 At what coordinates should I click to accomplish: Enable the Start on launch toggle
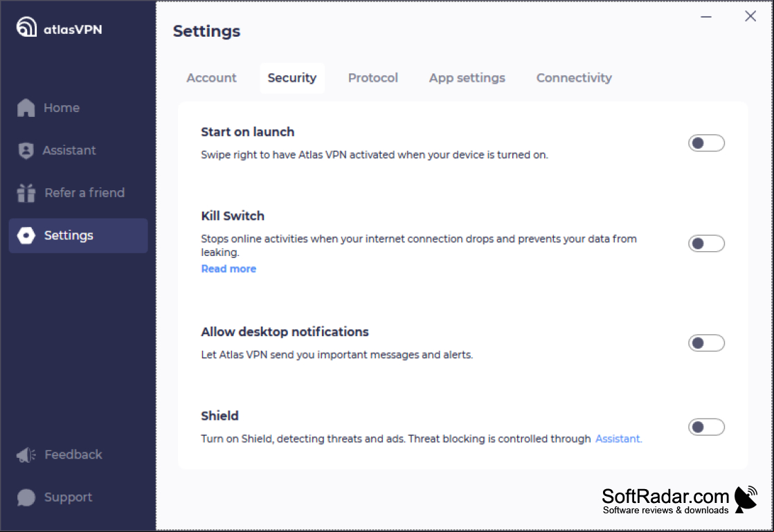(x=706, y=143)
